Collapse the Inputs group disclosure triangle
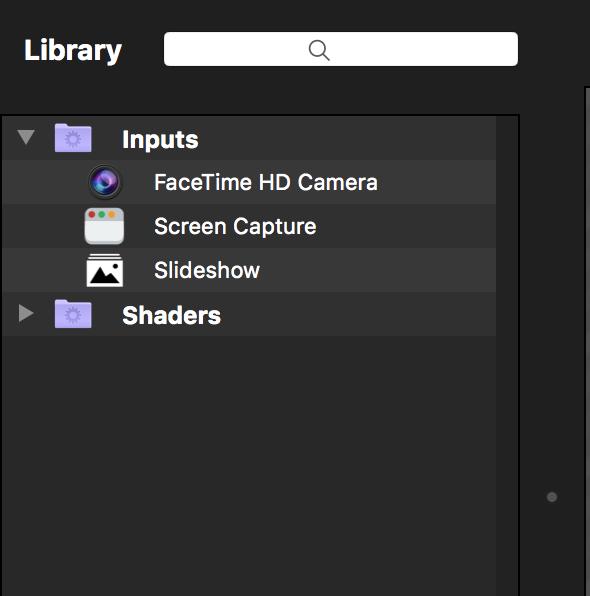The height and width of the screenshot is (596, 590). (26, 137)
